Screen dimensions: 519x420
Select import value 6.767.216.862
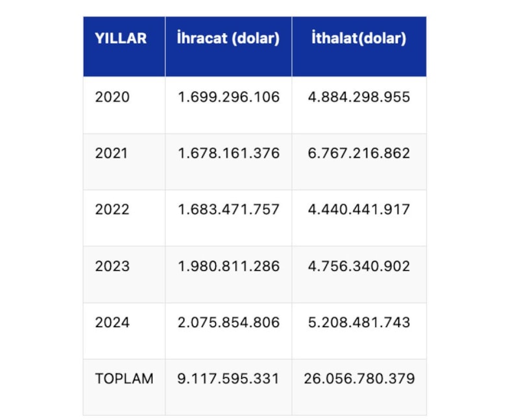tap(359, 154)
